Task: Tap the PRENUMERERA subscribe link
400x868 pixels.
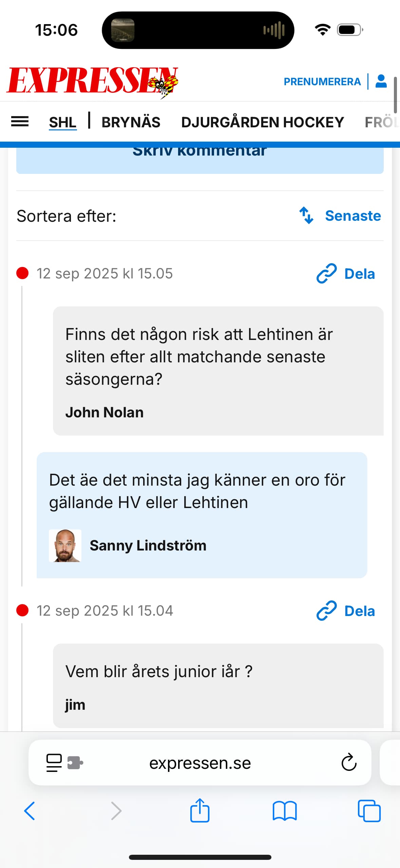Action: click(322, 82)
